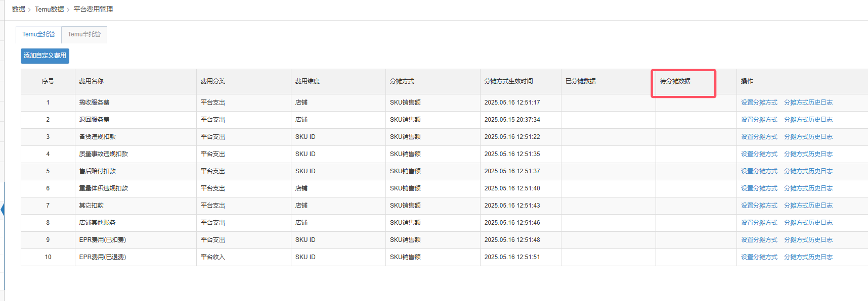Select the 其它扣款 fee name cell

pyautogui.click(x=136, y=206)
